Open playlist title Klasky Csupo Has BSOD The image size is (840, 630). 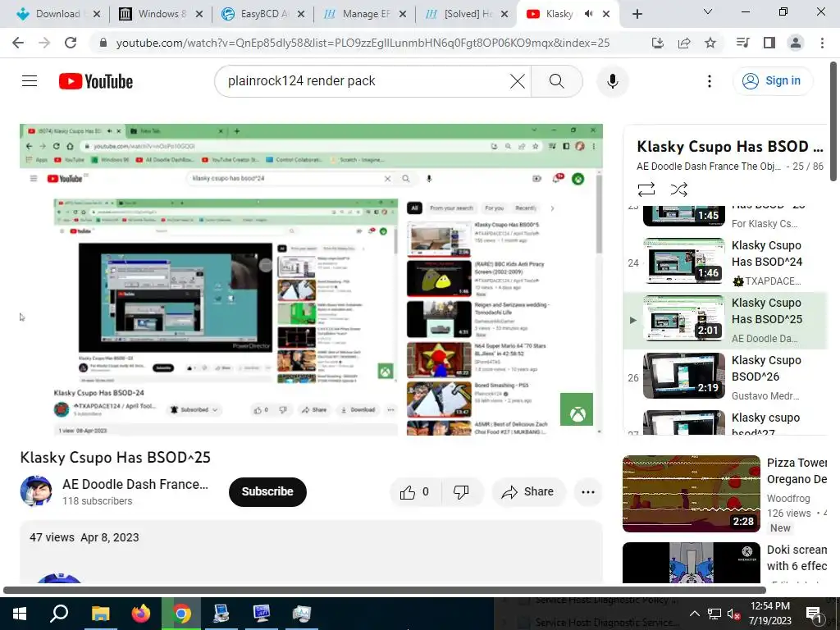(x=729, y=146)
